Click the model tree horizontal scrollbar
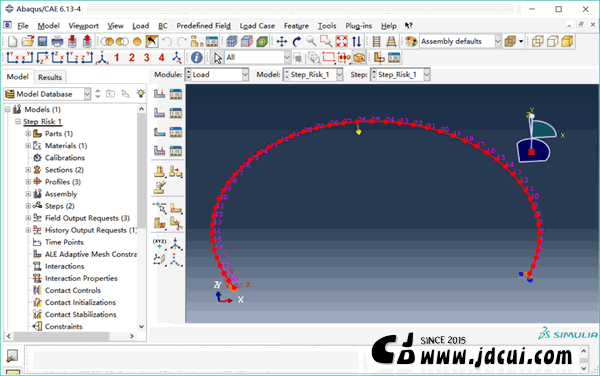The height and width of the screenshot is (376, 600). click(x=61, y=336)
